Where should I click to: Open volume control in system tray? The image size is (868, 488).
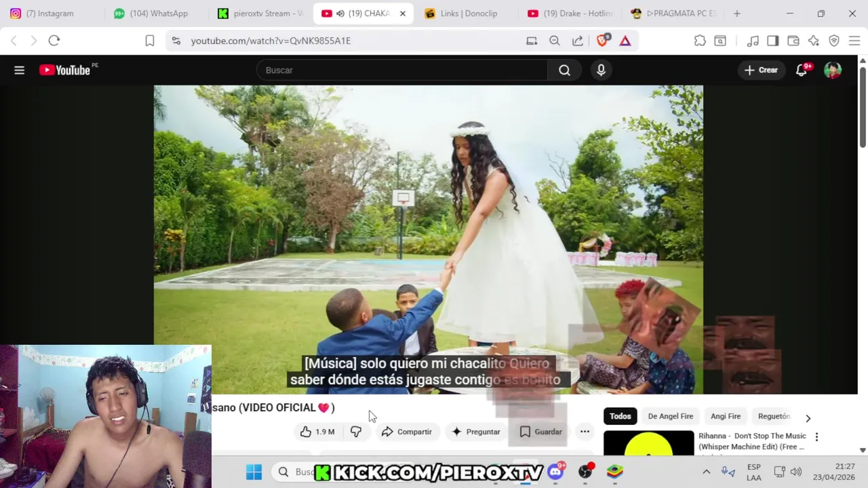(796, 472)
